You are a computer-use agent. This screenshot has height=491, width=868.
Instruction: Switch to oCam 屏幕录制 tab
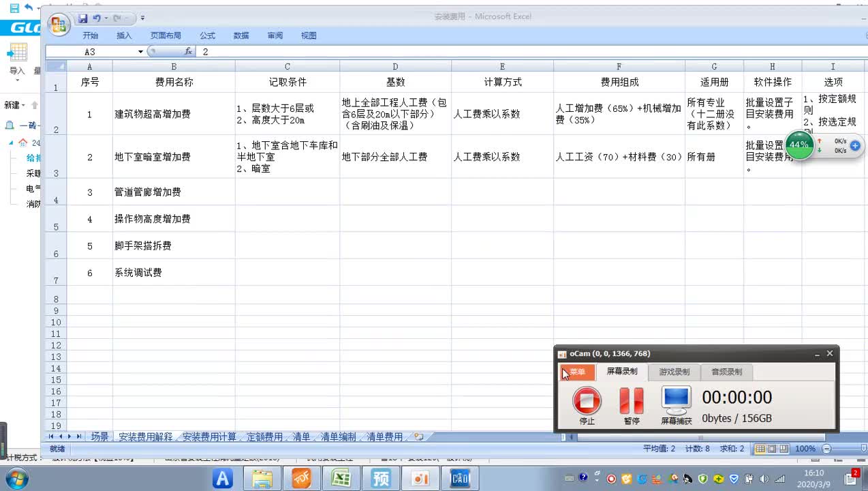(x=622, y=372)
